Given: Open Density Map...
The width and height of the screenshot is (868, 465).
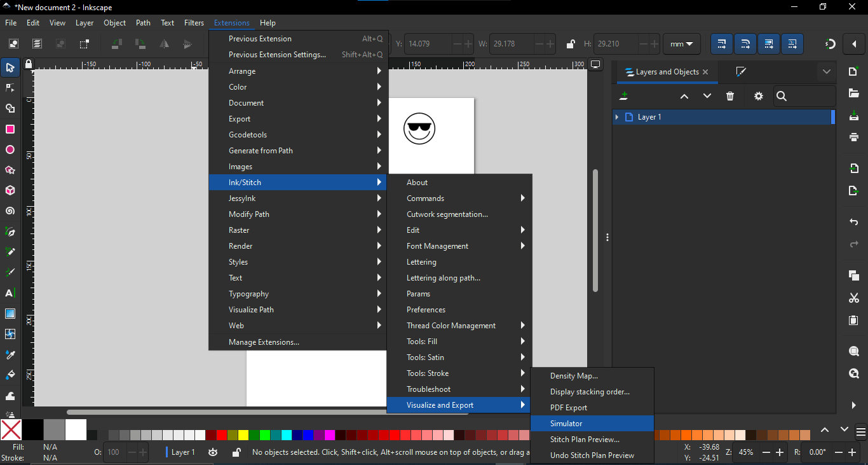Looking at the screenshot, I should [592, 376].
